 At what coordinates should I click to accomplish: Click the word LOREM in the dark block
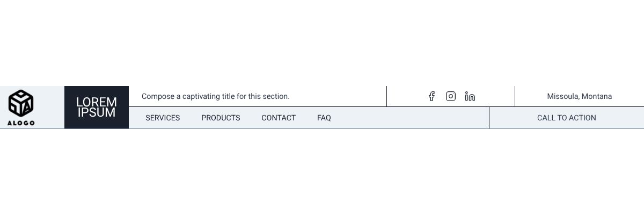coord(97,102)
